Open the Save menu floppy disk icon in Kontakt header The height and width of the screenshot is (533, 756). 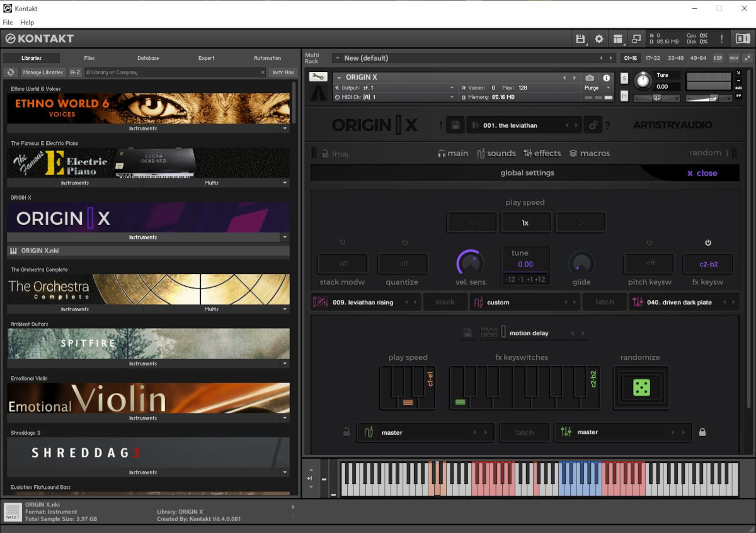580,38
